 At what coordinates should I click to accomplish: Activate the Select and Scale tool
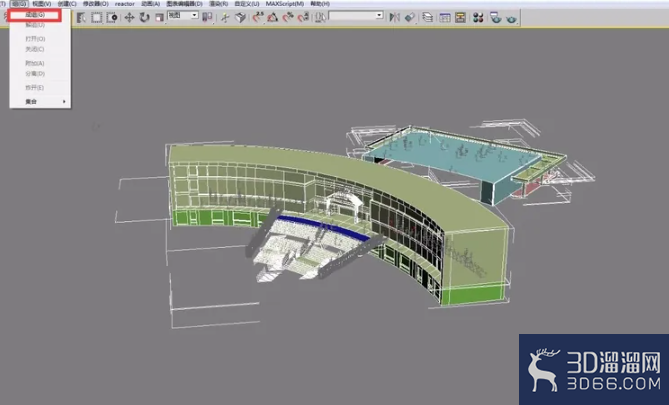coord(159,17)
